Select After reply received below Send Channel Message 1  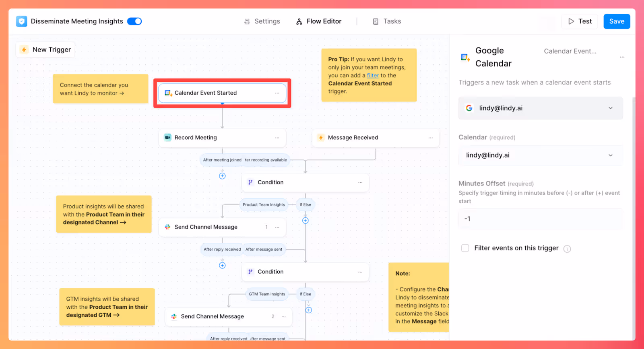(222, 249)
